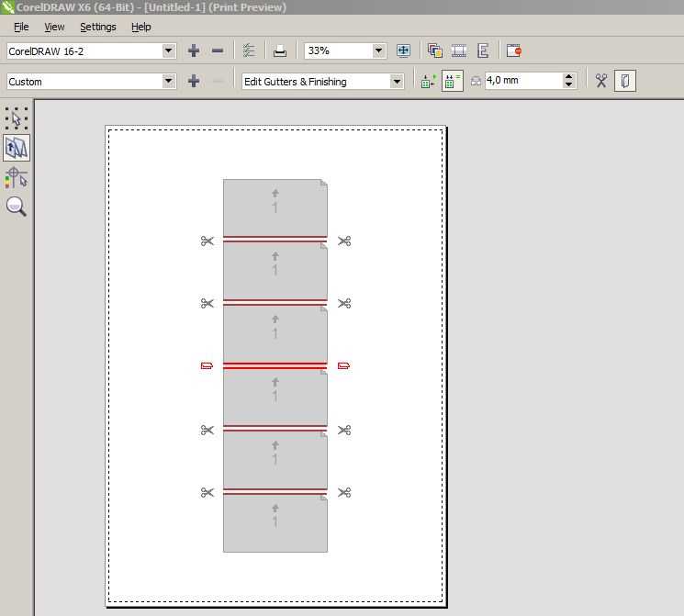Screen dimensions: 684x616
Task: Click right scissors at fifth gutter
Action: 344,493
